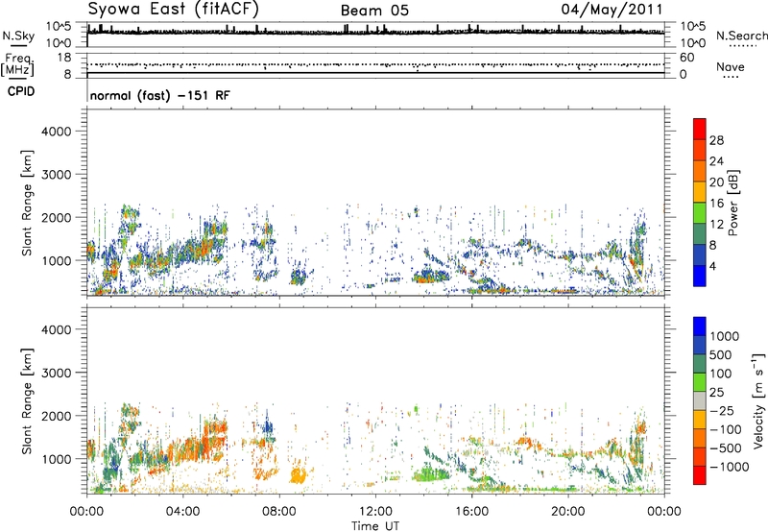Pick the red top segment of power colorbar
Viewport: 768px width, 532px height.
700,129
